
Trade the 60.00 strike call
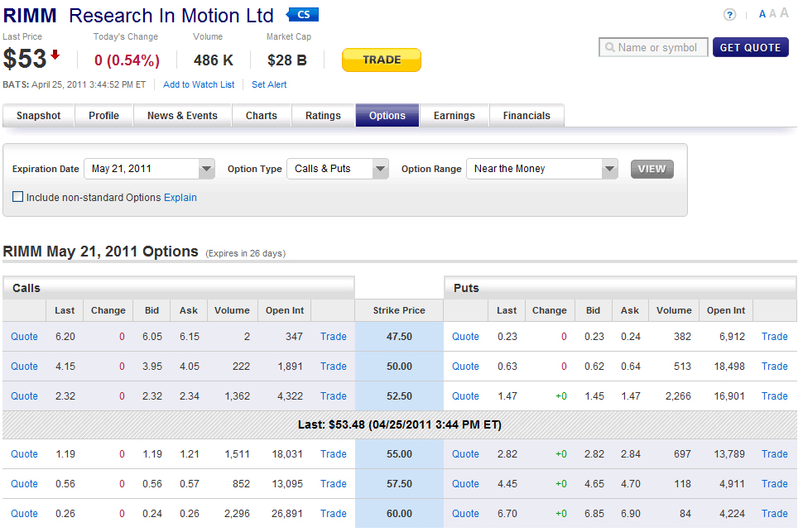[x=334, y=513]
